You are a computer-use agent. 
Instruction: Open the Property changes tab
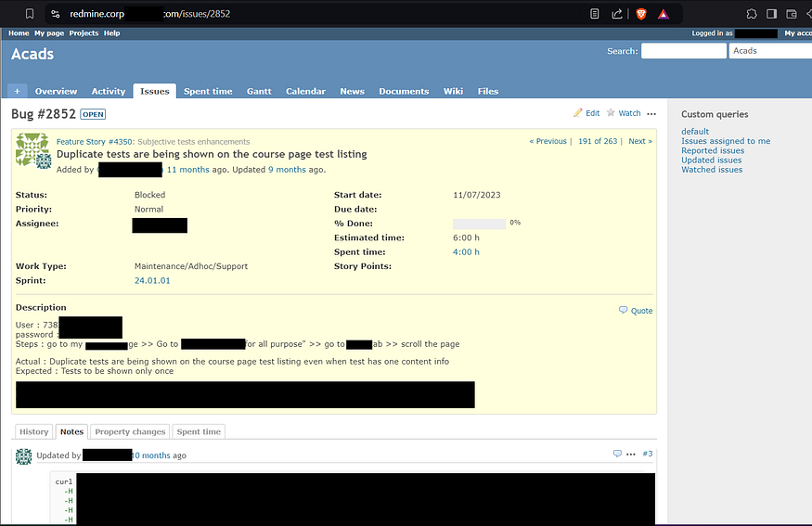[130, 431]
